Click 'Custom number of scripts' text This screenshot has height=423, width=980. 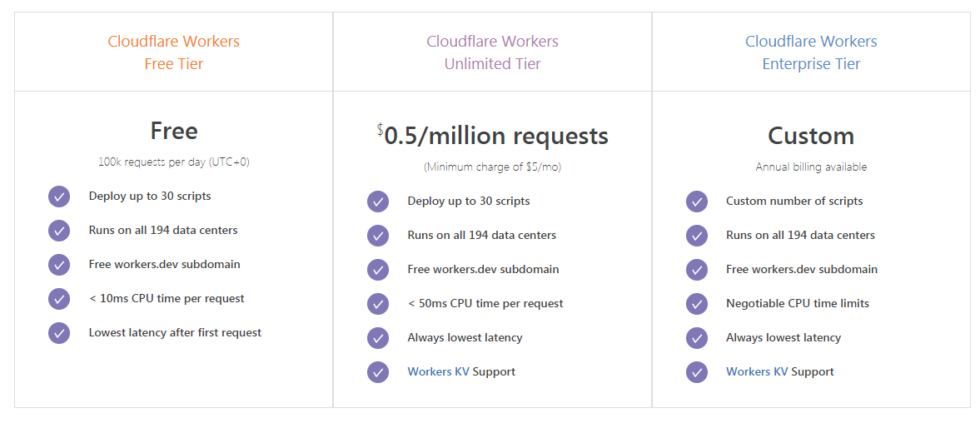pyautogui.click(x=794, y=202)
